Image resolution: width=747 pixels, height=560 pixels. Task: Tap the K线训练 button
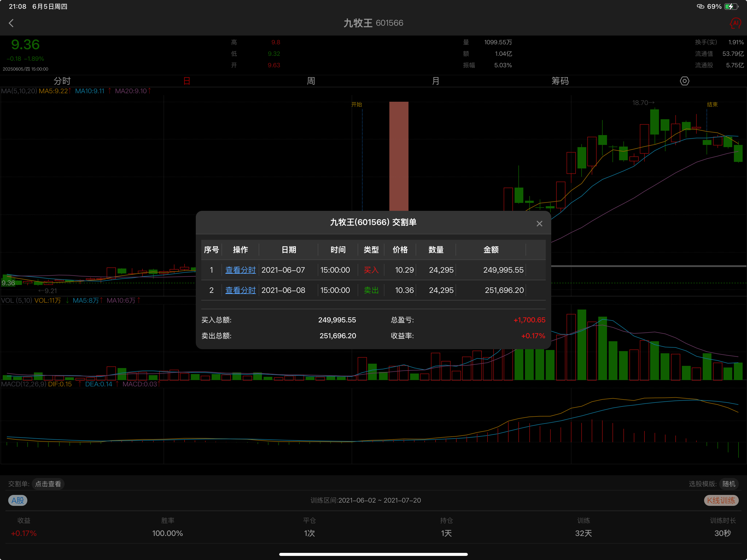(x=721, y=501)
